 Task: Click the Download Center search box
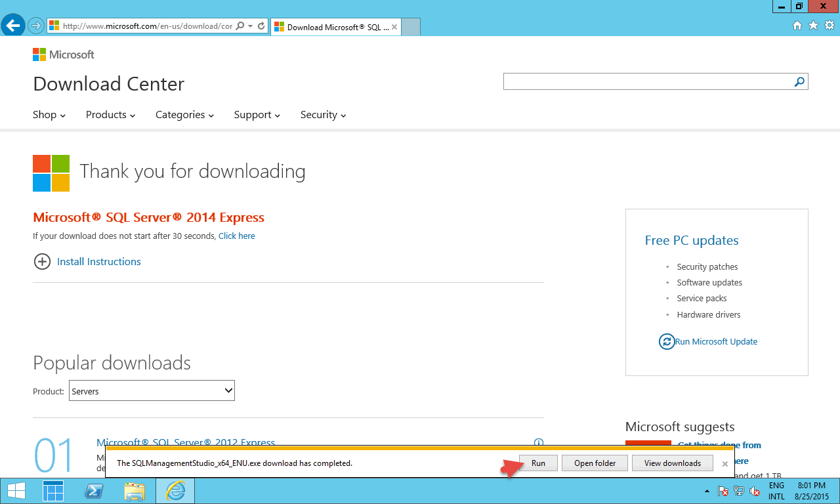click(648, 81)
